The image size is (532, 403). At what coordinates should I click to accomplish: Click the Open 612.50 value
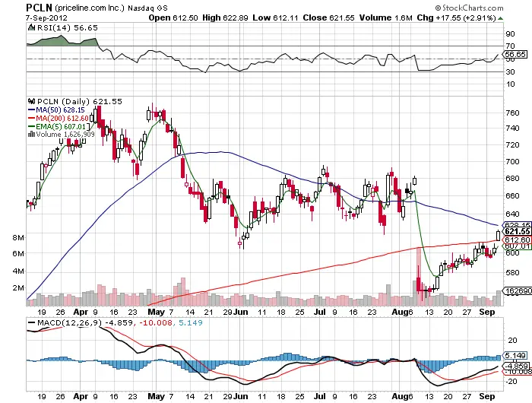[173, 17]
